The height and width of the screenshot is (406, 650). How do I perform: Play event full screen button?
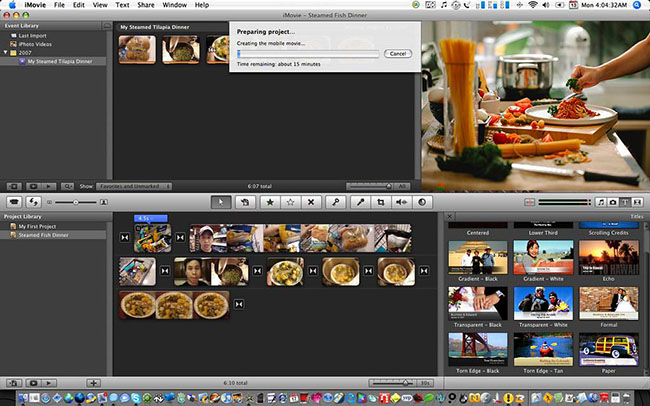tap(34, 186)
